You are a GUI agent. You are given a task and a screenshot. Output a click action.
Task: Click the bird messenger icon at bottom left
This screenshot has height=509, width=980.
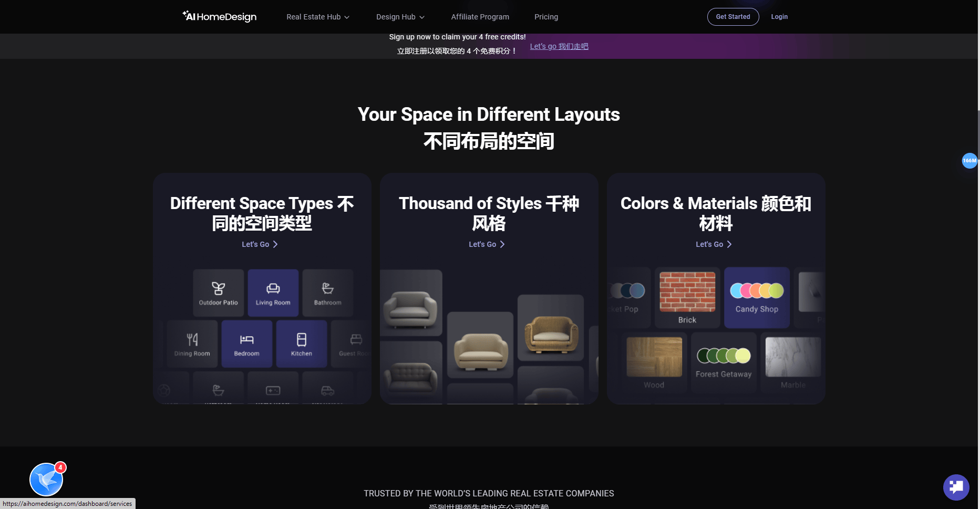pyautogui.click(x=45, y=479)
